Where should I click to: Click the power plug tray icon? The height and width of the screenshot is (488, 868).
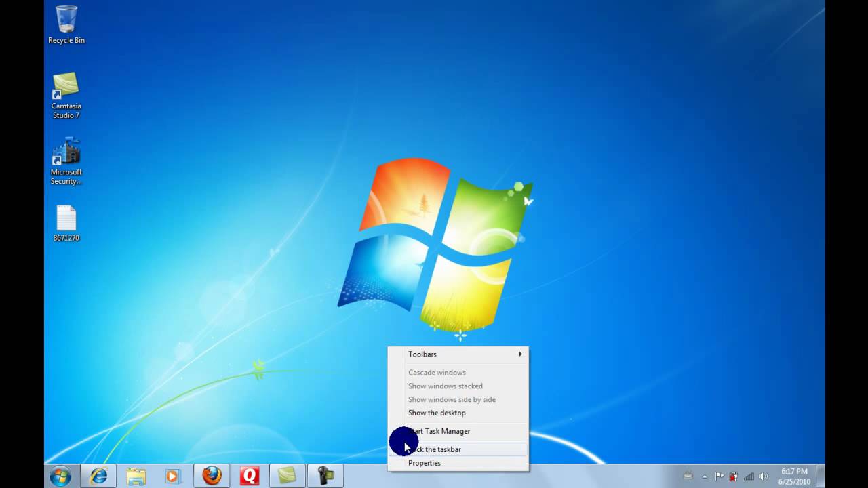coord(734,476)
